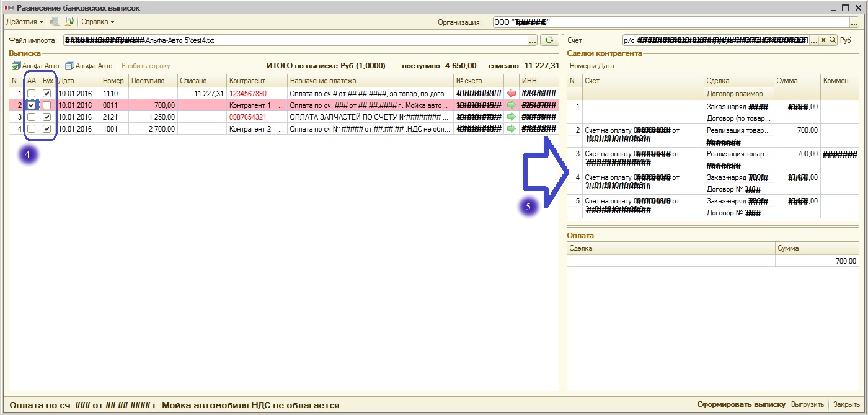Enable the AA checkbox in row 4
Image resolution: width=868 pixels, height=415 pixels.
[31, 128]
